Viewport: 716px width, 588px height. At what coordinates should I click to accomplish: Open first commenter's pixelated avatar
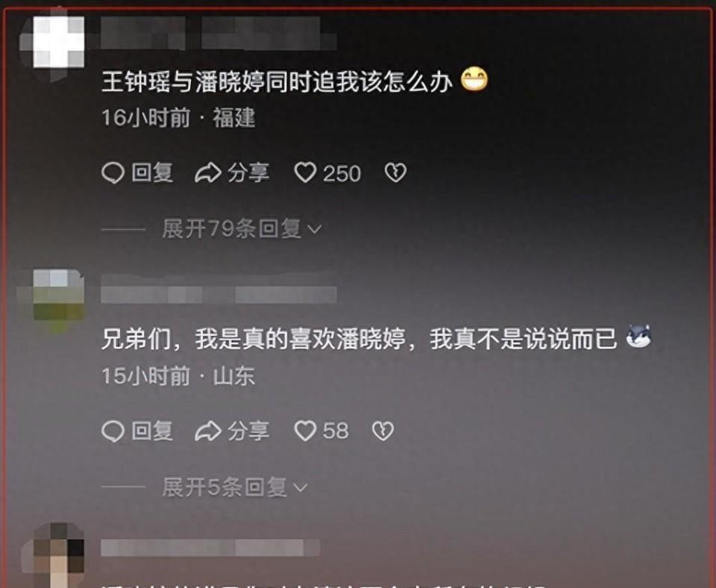tap(54, 45)
